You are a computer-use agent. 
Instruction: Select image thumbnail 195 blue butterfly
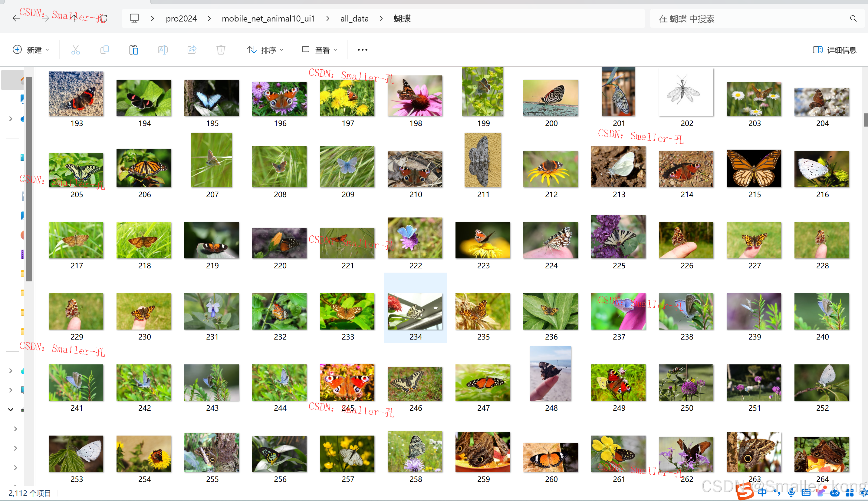coord(212,98)
